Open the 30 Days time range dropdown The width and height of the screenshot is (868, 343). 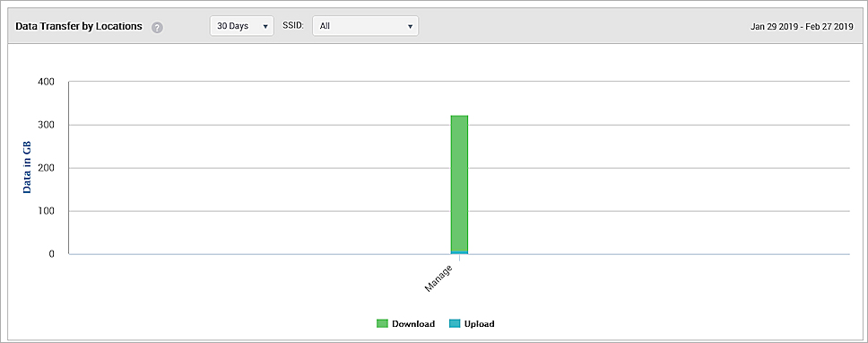pos(242,26)
